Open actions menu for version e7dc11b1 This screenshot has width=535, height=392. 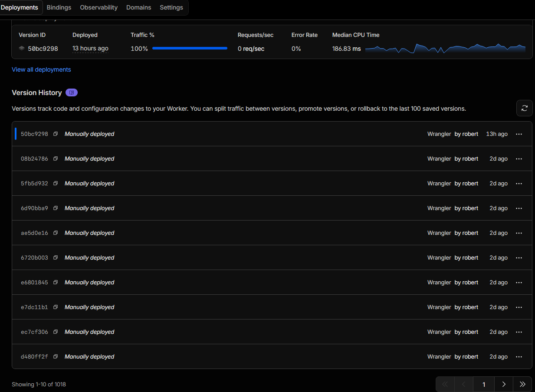coord(519,307)
